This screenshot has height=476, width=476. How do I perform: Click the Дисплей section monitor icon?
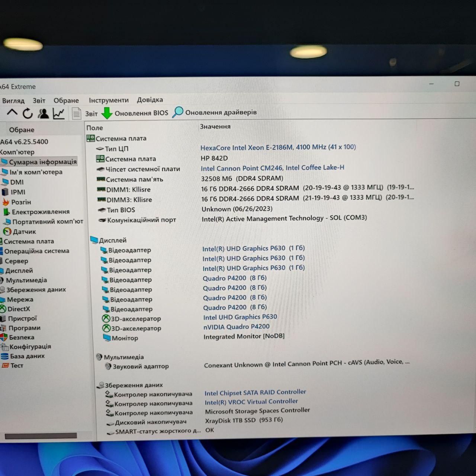[94, 240]
